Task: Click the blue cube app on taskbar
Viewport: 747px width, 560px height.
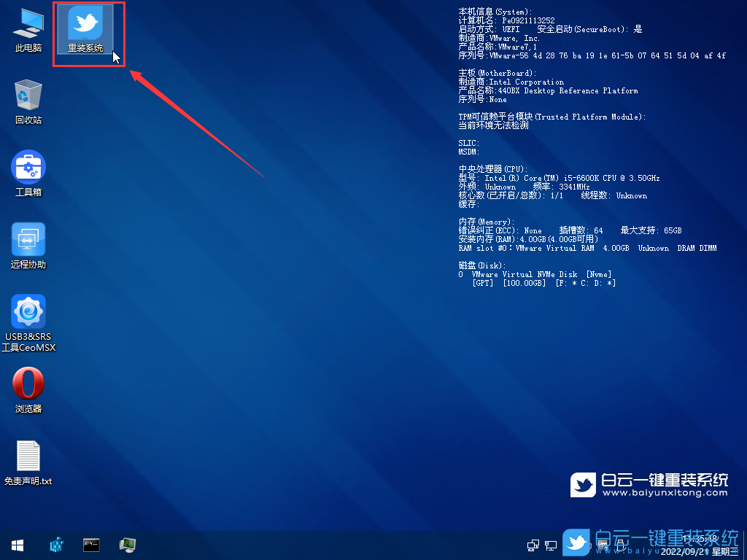Action: [x=56, y=545]
